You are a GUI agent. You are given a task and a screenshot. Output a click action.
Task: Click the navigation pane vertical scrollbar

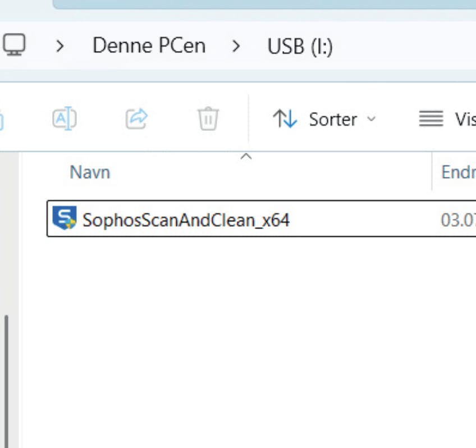pos(6,381)
